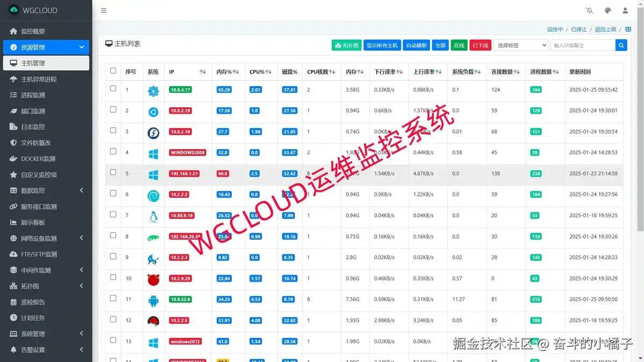Image resolution: width=644 pixels, height=362 pixels.
Task: Sort by CPU% column arrows
Action: pyautogui.click(x=268, y=72)
